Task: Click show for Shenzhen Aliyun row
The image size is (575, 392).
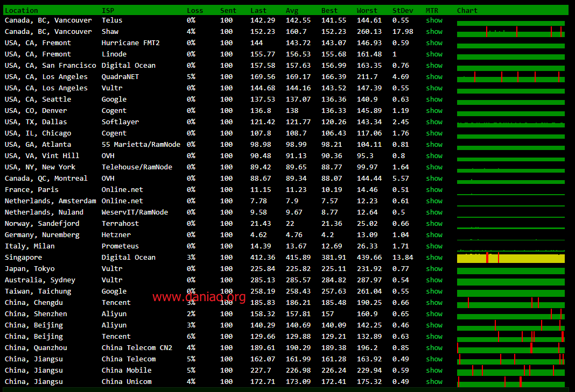Action: (434, 314)
